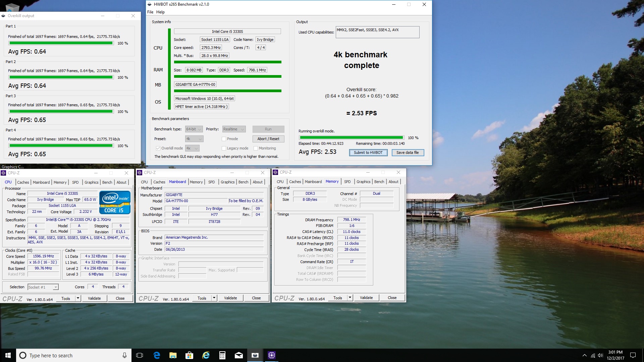The image size is (644, 362).
Task: Open File menu in HWBOT x265
Action: point(150,12)
